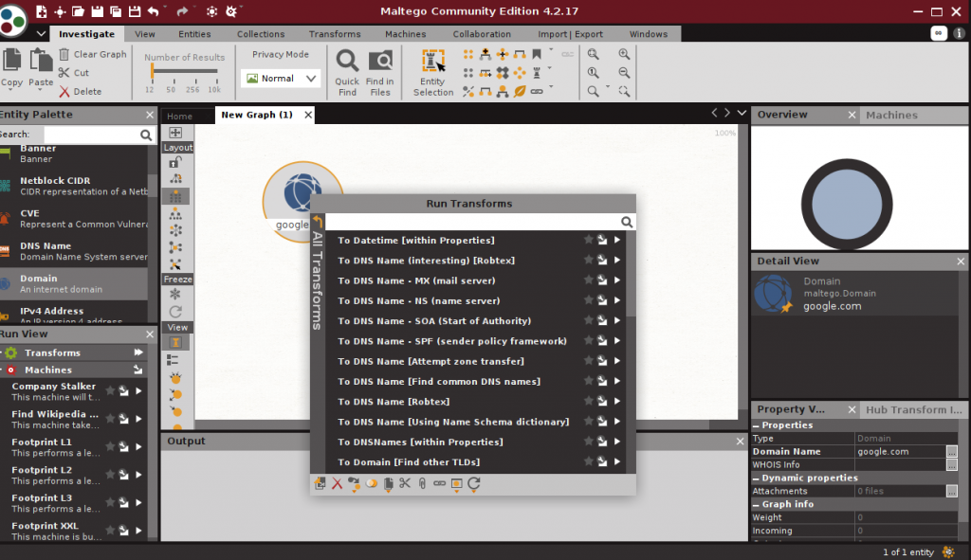
Task: Click the chain link icon in the popup toolbar
Action: coord(439,483)
